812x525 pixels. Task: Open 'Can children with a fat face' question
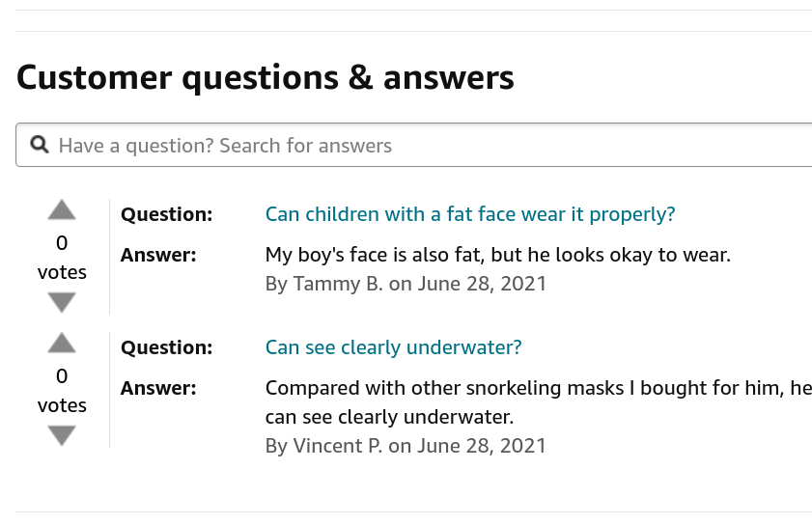coord(470,214)
